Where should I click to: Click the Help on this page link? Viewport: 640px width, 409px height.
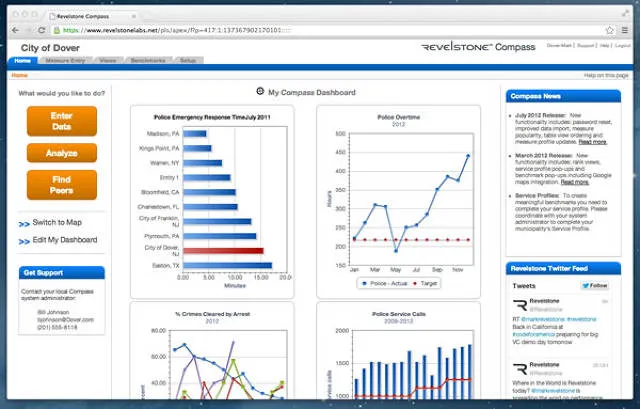(x=606, y=76)
